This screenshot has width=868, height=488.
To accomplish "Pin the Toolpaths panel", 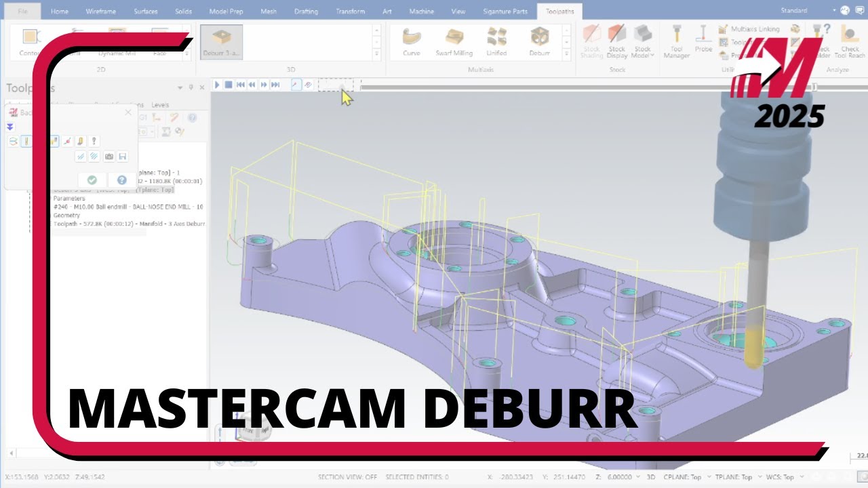I will pyautogui.click(x=191, y=87).
